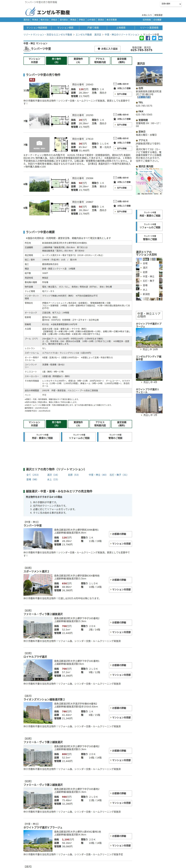Image resolution: width=186 pixels, height=868 pixels.
Task: Click the 11階 forest room photo
Action: tap(40, 90)
